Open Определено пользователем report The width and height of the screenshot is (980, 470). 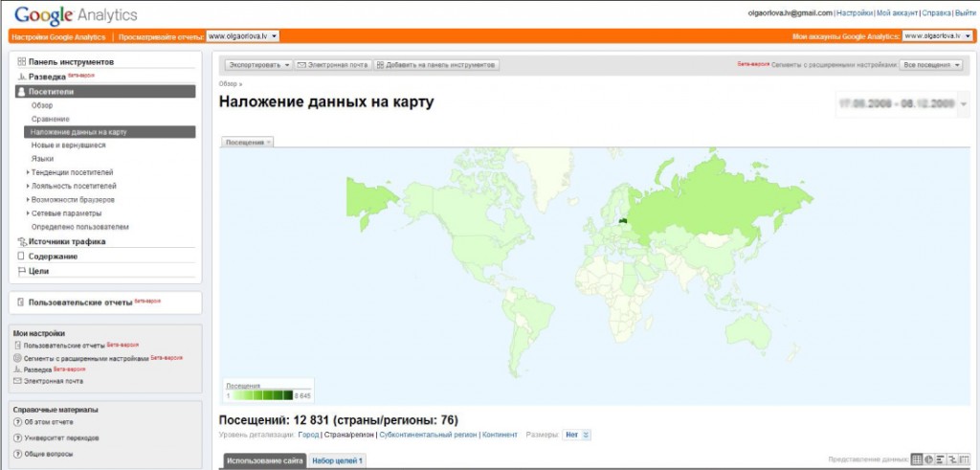80,227
